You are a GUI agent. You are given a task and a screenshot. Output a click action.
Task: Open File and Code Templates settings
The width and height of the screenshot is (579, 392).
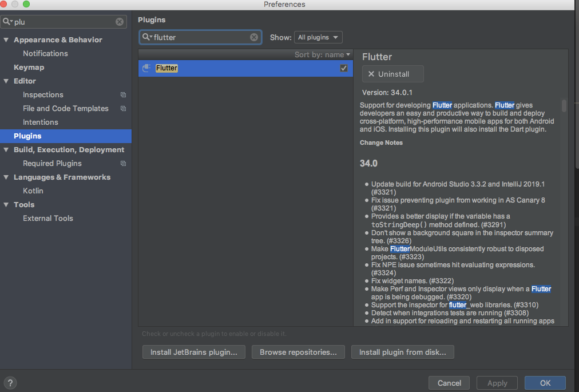pos(66,108)
